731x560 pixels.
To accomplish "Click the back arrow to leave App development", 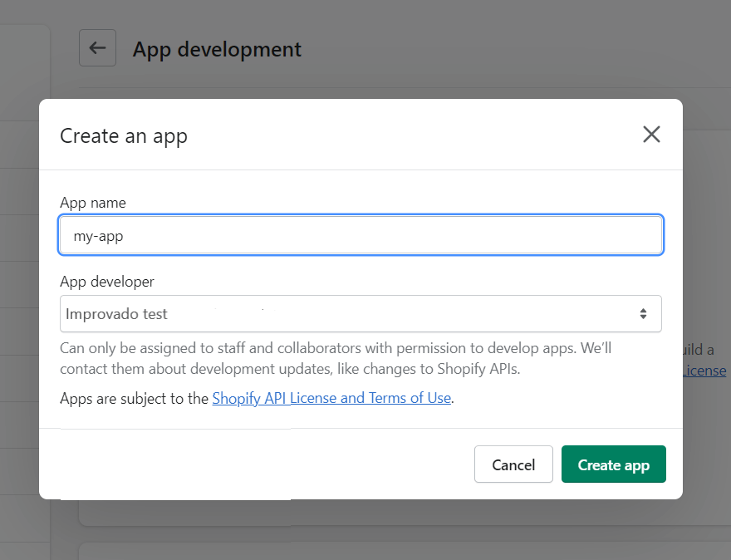I will (97, 47).
